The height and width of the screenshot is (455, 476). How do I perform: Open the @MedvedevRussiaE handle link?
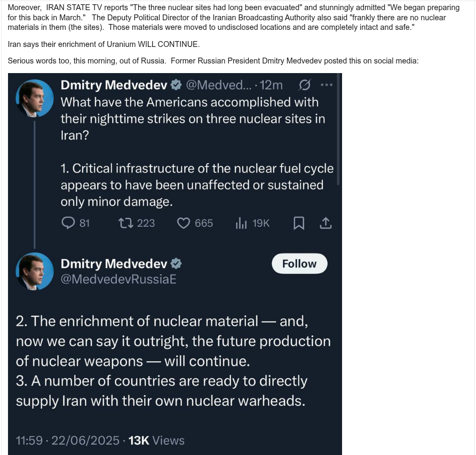[x=118, y=280]
